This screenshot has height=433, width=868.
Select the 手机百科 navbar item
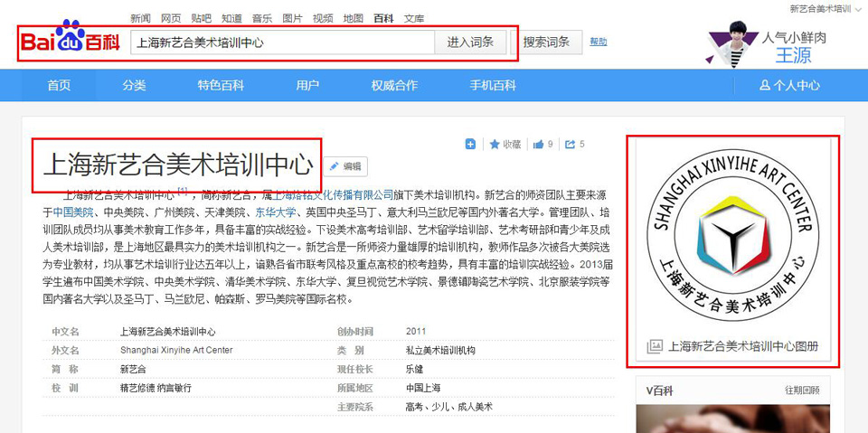493,85
